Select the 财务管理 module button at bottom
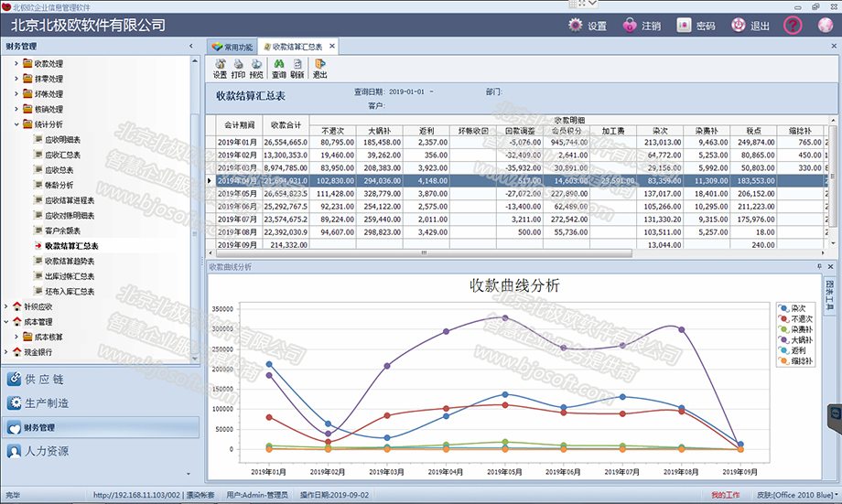This screenshot has width=842, height=504. (x=101, y=427)
